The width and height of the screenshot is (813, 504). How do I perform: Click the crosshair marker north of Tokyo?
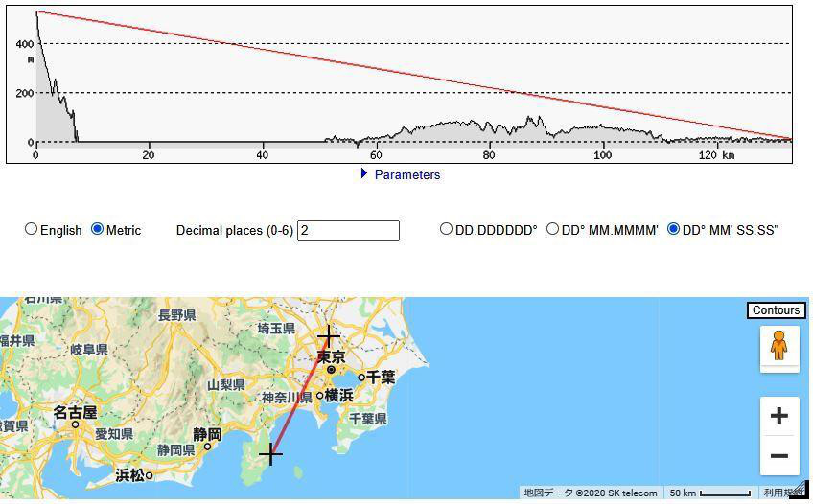coord(329,336)
